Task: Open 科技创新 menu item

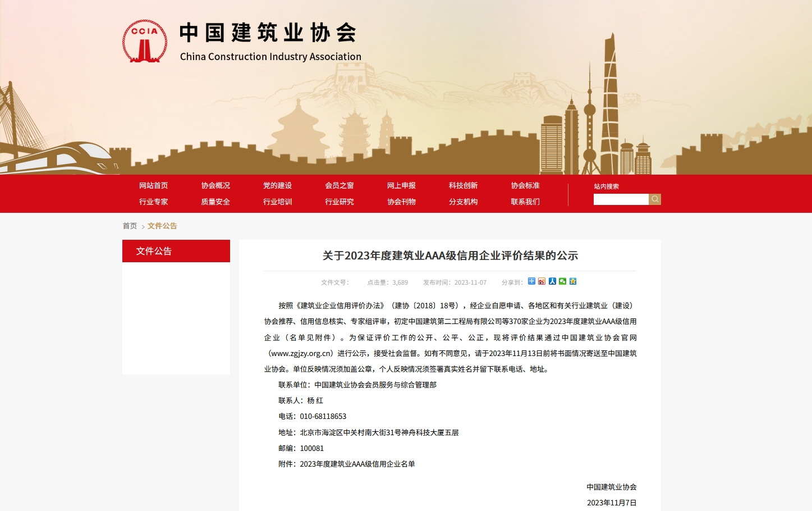Action: point(463,185)
